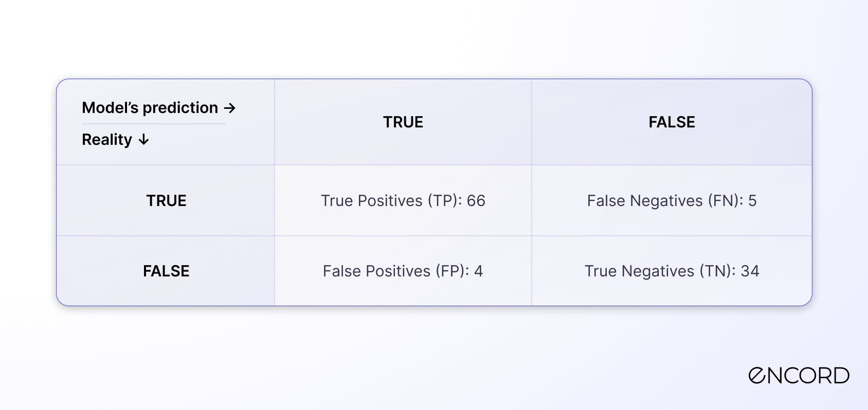Click the TRUE column header
Viewport: 868px width, 410px height.
coord(403,122)
